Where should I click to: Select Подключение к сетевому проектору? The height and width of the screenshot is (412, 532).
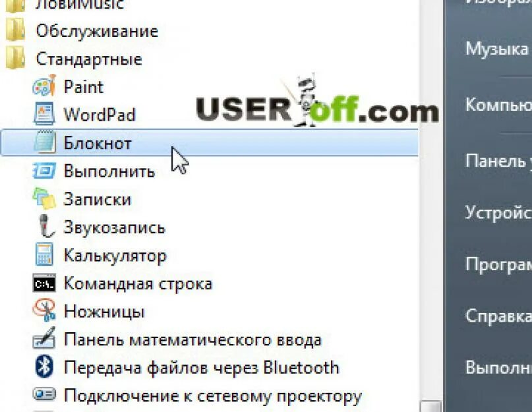click(213, 396)
